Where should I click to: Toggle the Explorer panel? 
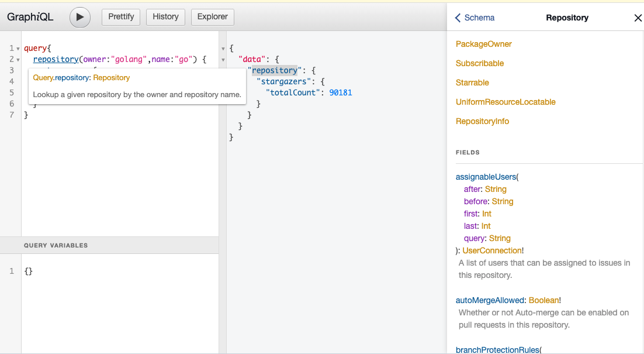point(213,17)
